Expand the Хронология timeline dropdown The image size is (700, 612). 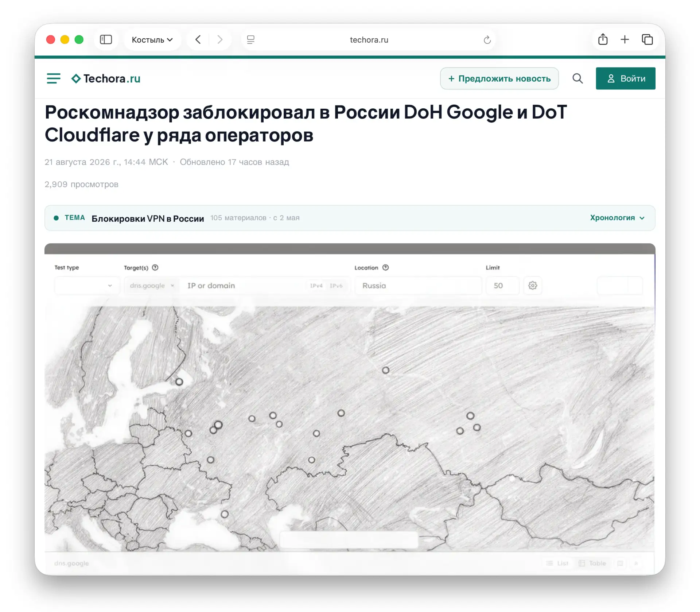pos(617,218)
